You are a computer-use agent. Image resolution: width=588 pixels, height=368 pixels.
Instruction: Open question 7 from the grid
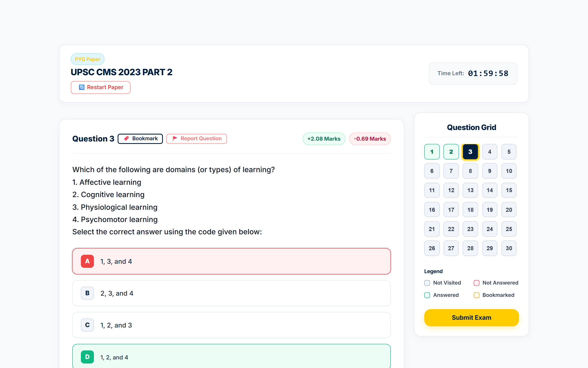(x=451, y=171)
